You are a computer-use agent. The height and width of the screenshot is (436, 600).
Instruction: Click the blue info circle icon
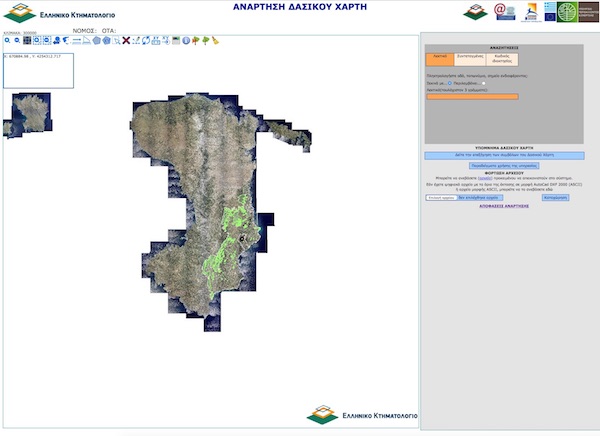(185, 41)
